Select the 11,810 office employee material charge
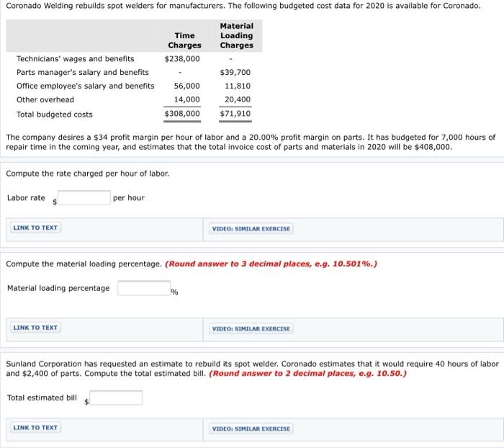The height and width of the screenshot is (448, 504). (x=238, y=86)
